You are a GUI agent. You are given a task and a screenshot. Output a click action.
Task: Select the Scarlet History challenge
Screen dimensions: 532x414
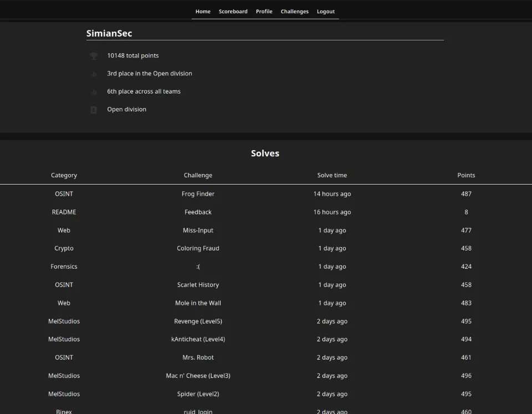(198, 285)
